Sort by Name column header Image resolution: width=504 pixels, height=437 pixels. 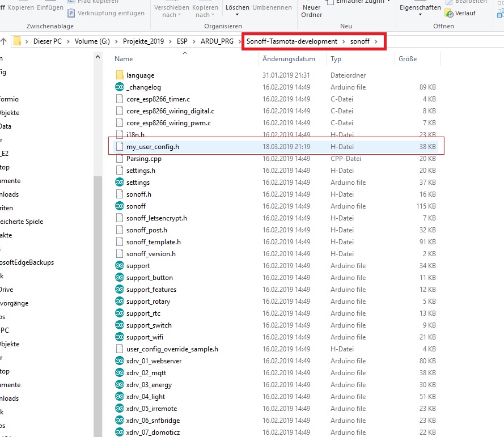pyautogui.click(x=124, y=59)
